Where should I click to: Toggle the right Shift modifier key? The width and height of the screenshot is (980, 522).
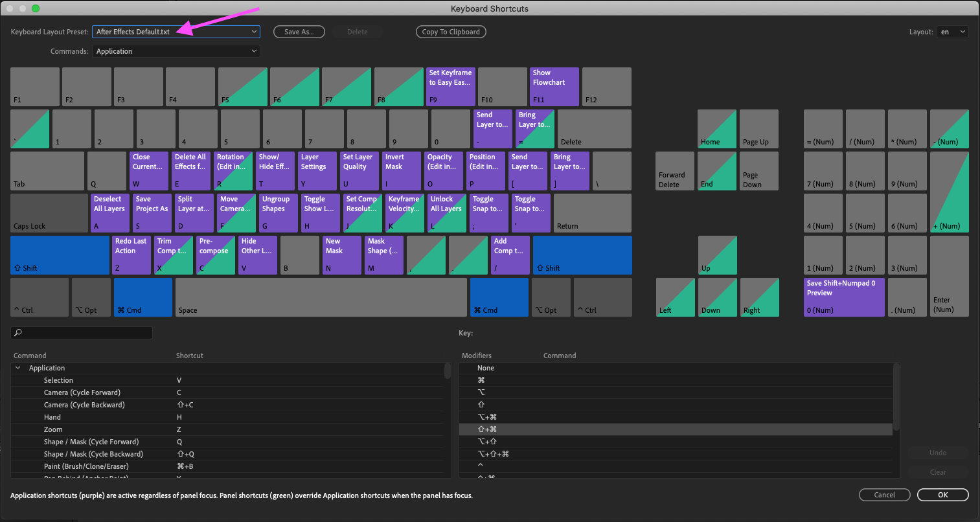pos(582,255)
